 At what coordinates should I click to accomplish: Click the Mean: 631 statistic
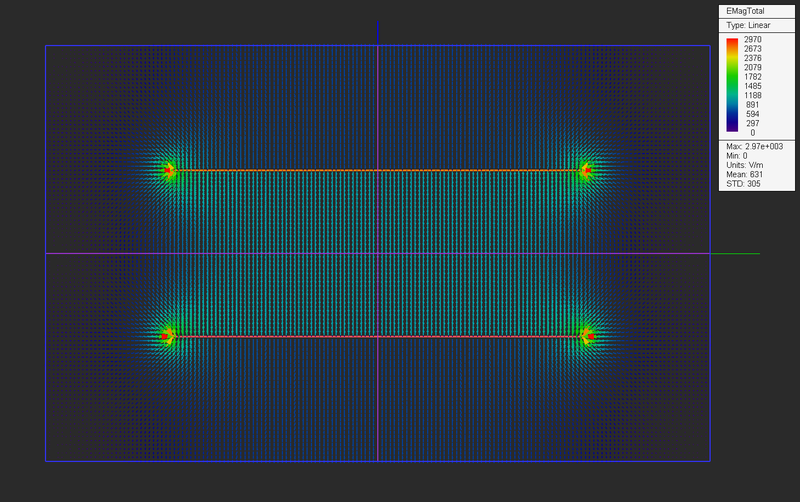[744, 174]
